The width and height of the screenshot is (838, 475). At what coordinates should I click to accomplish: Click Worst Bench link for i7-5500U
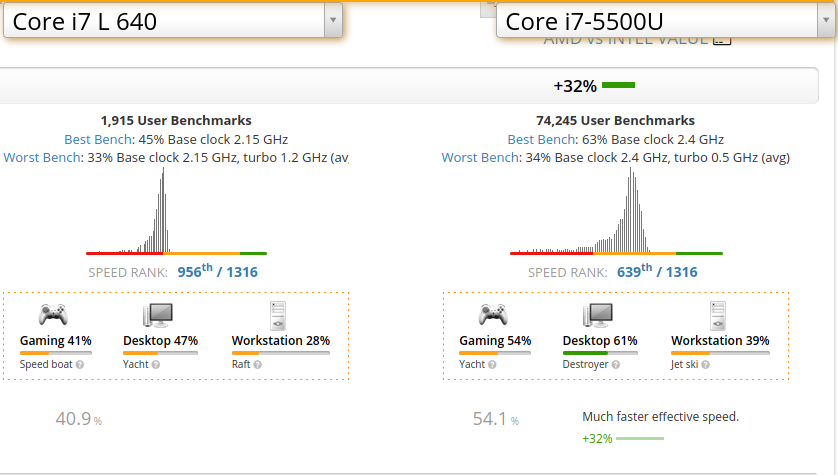click(x=473, y=158)
